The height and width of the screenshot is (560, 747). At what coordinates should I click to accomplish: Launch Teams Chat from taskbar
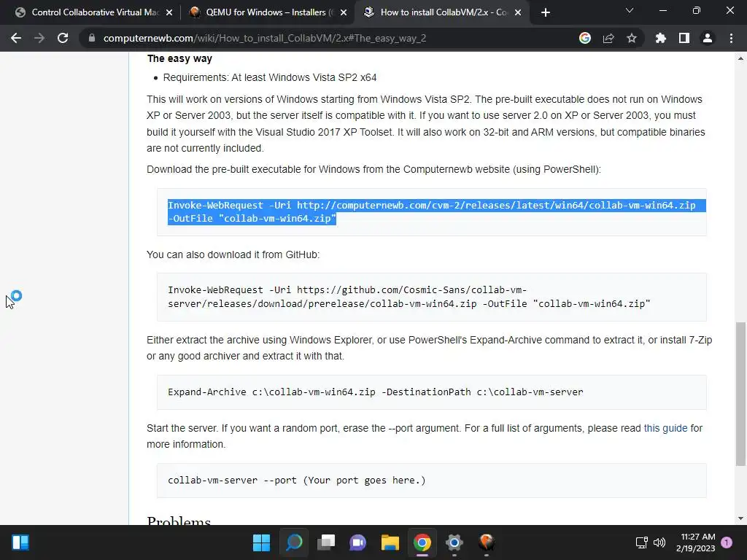coord(357,542)
